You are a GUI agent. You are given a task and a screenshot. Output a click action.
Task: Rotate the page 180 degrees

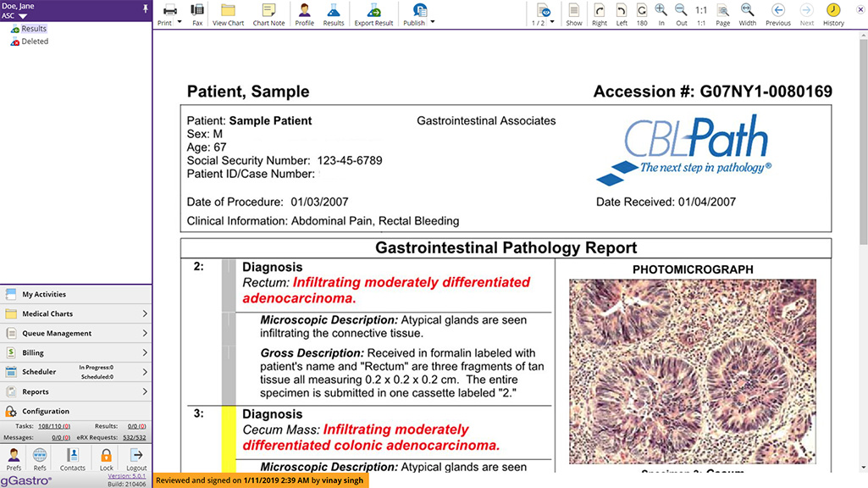click(642, 12)
